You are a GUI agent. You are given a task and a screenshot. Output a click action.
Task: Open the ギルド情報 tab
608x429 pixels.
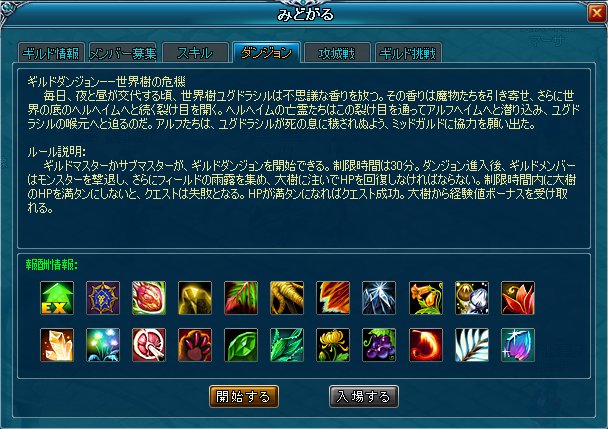[51, 53]
